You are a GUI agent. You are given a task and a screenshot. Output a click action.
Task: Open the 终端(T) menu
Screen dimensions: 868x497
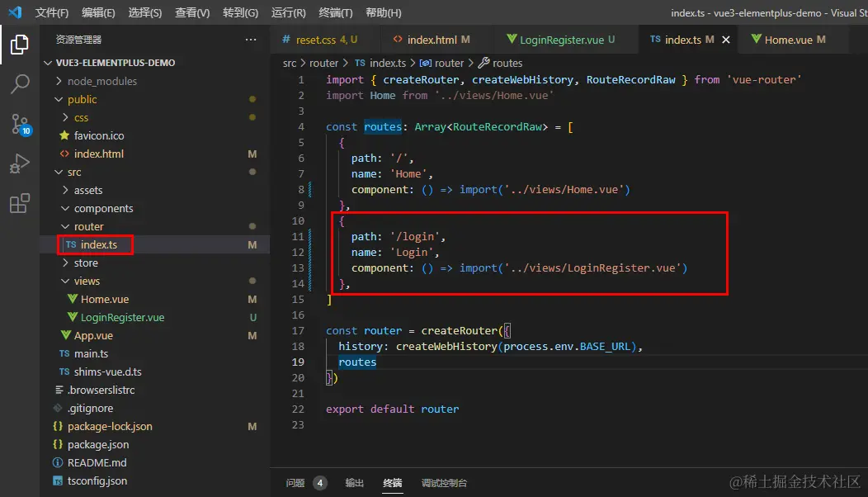point(336,12)
